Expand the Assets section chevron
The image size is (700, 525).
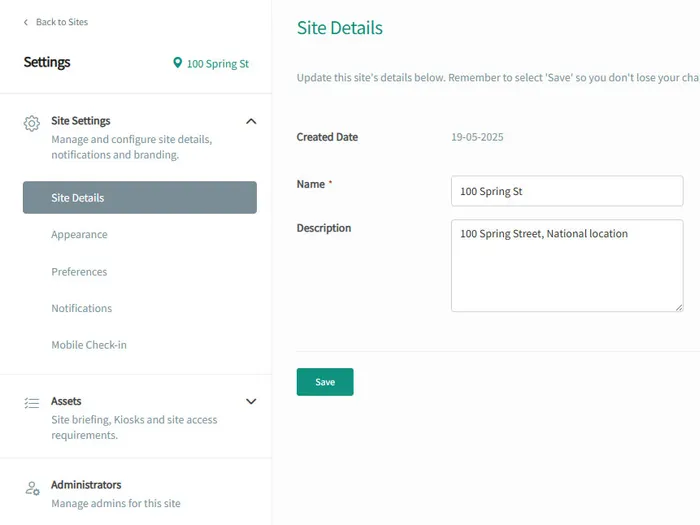coord(251,401)
